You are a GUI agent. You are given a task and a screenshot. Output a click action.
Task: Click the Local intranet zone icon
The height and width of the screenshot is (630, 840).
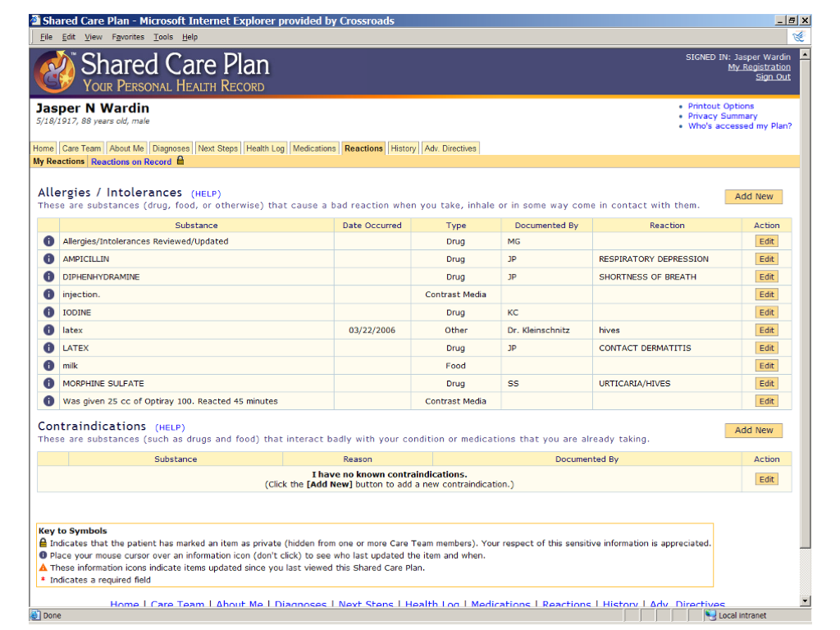click(x=710, y=615)
